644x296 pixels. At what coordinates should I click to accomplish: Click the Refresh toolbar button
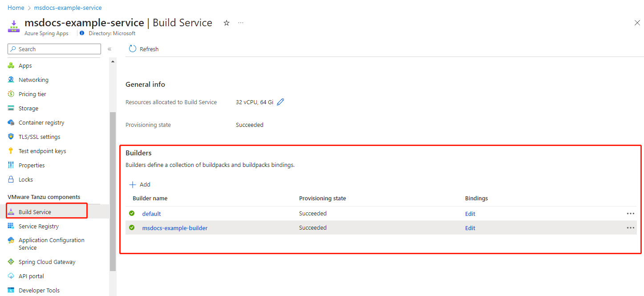(144, 49)
